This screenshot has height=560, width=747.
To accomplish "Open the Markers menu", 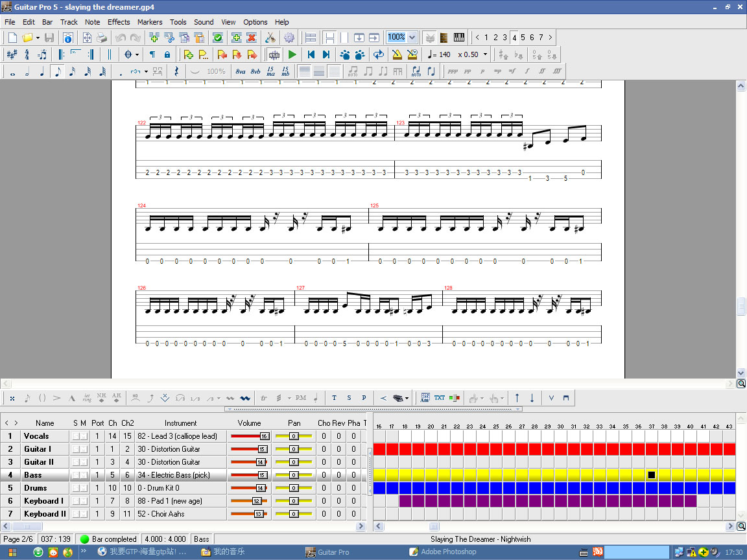I will click(150, 21).
